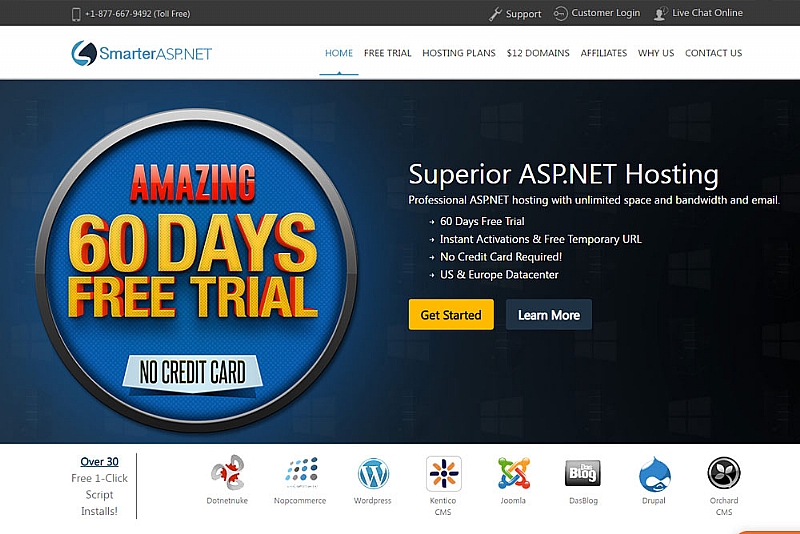Click the Dotnetnuke label text

pos(227,501)
